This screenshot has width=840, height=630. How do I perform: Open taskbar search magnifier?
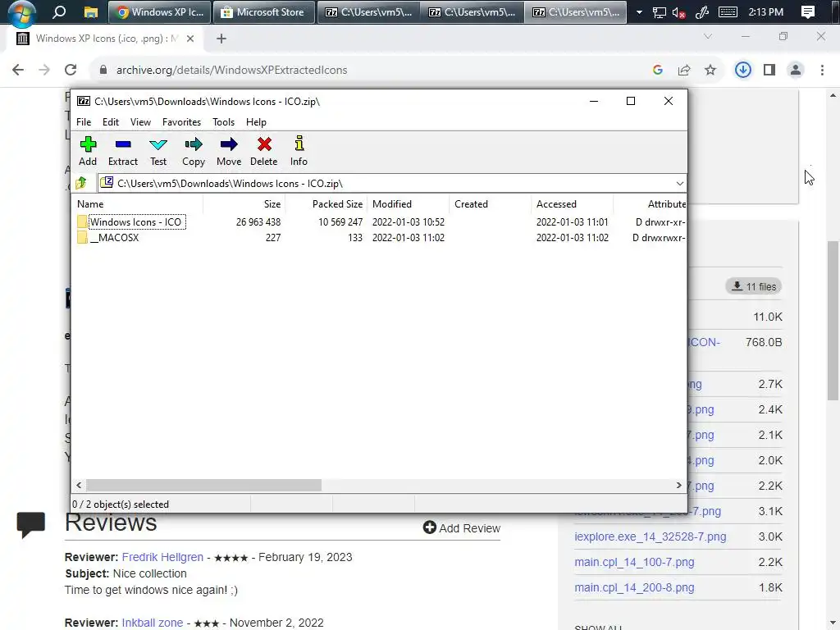coord(59,11)
